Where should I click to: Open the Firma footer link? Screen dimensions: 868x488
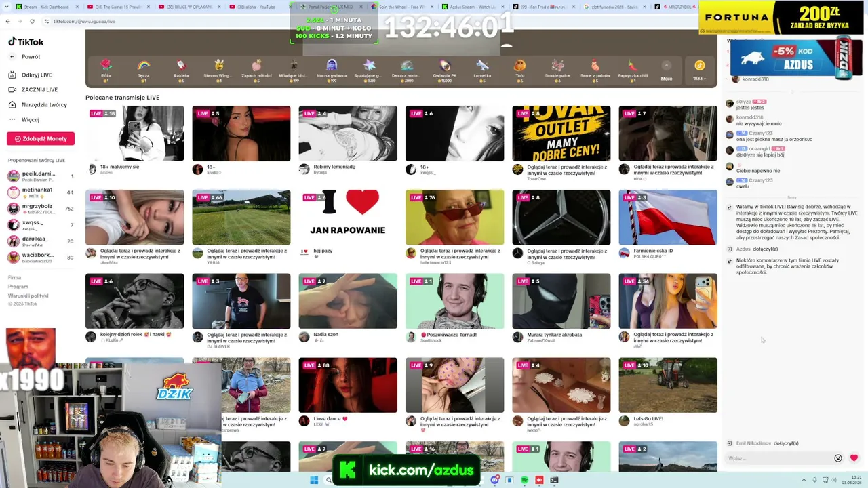click(14, 278)
